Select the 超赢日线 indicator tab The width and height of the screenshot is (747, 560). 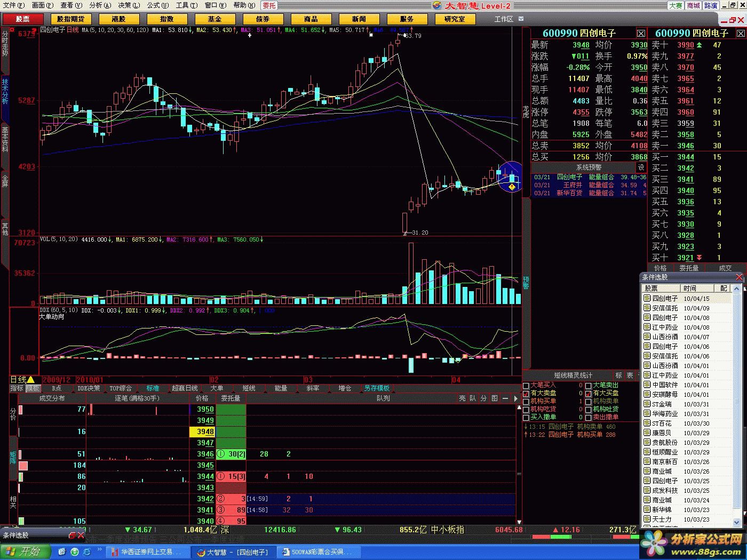pyautogui.click(x=185, y=388)
